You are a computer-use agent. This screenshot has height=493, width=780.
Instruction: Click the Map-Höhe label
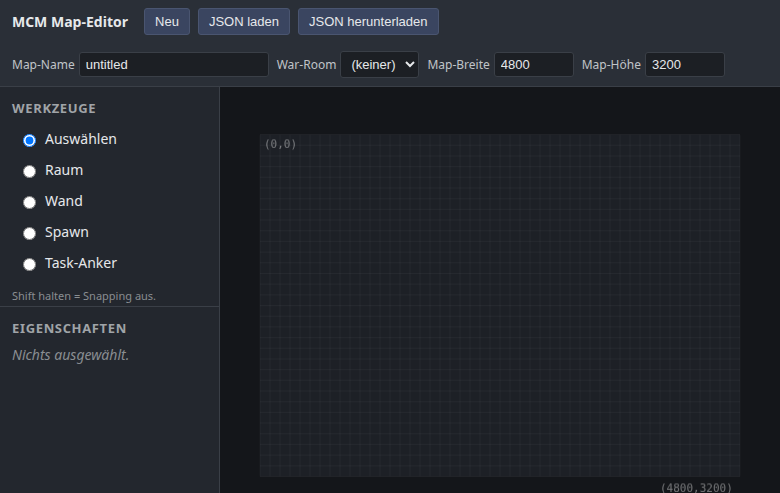tap(611, 65)
